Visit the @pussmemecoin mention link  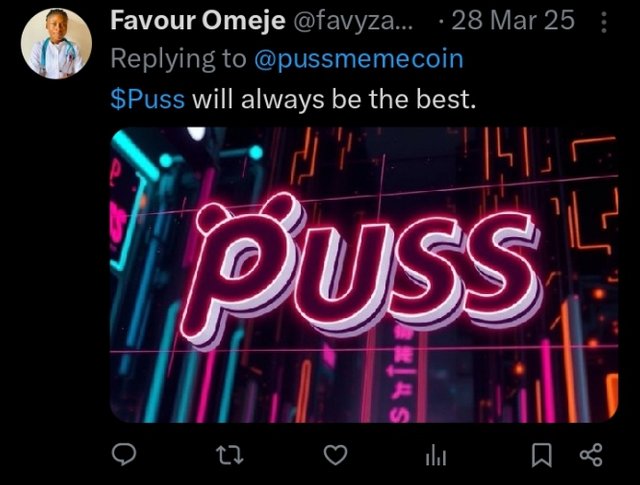(359, 59)
